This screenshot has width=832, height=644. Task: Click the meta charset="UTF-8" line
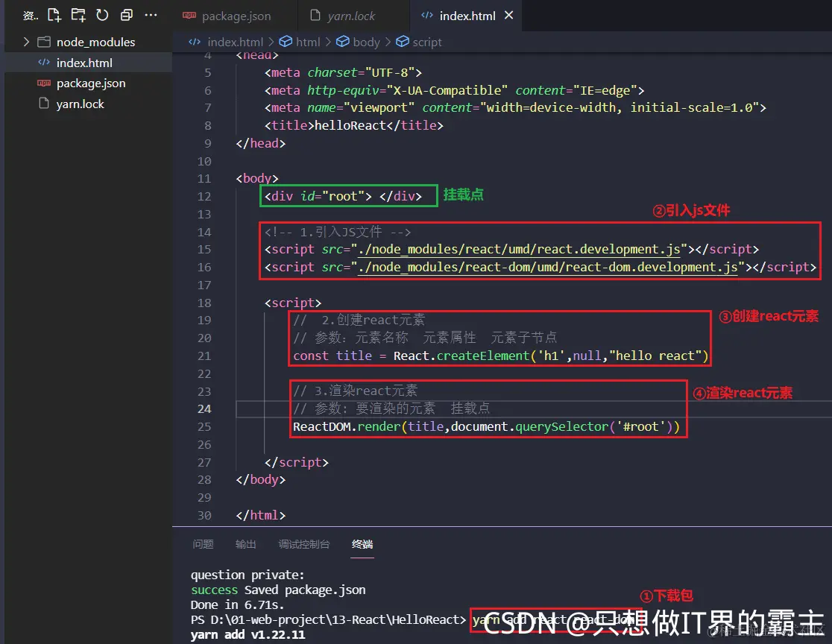[x=343, y=73]
